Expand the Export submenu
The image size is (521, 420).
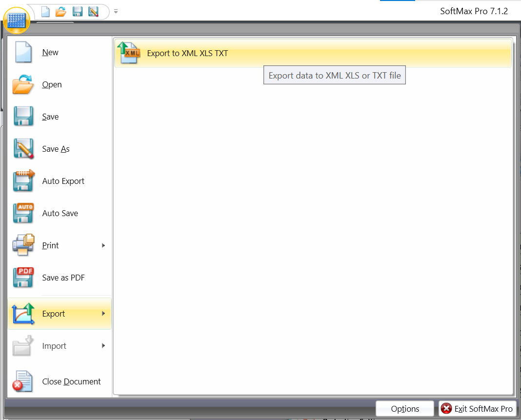click(60, 314)
